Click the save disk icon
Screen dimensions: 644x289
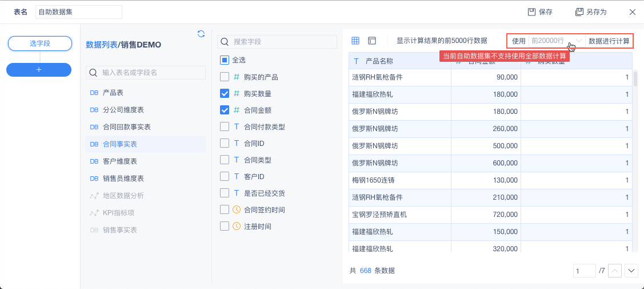point(531,12)
